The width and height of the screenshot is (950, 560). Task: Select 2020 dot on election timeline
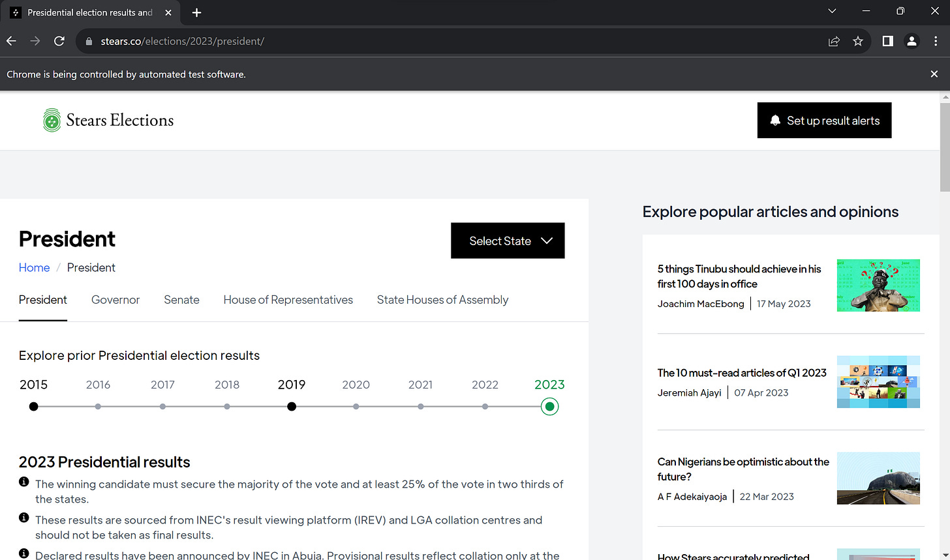pyautogui.click(x=356, y=407)
